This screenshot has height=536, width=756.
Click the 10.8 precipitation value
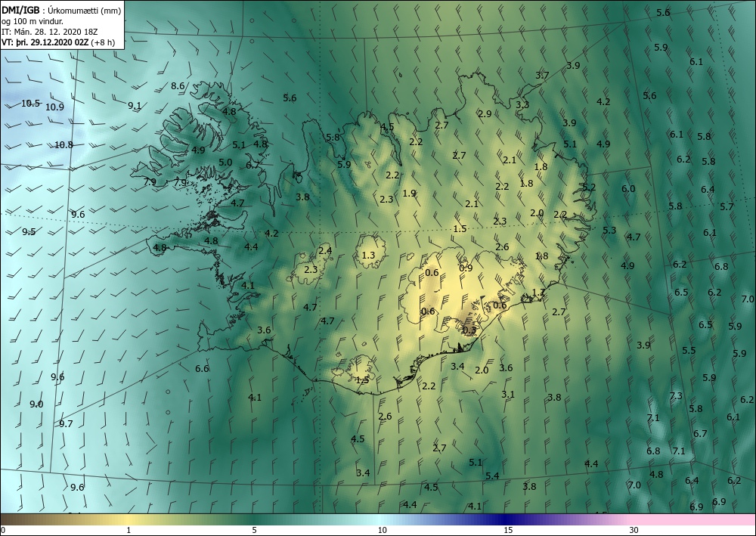[x=64, y=144]
